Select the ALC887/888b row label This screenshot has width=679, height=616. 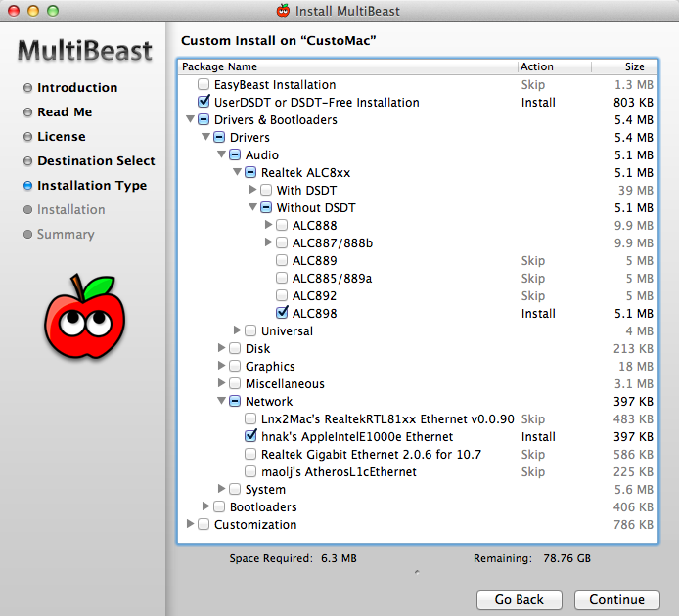[333, 242]
